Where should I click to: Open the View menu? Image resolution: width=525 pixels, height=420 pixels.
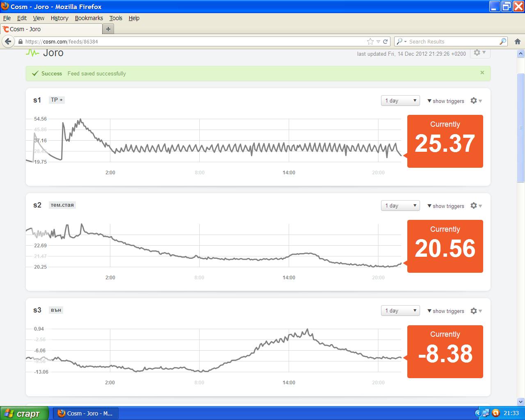(x=39, y=18)
